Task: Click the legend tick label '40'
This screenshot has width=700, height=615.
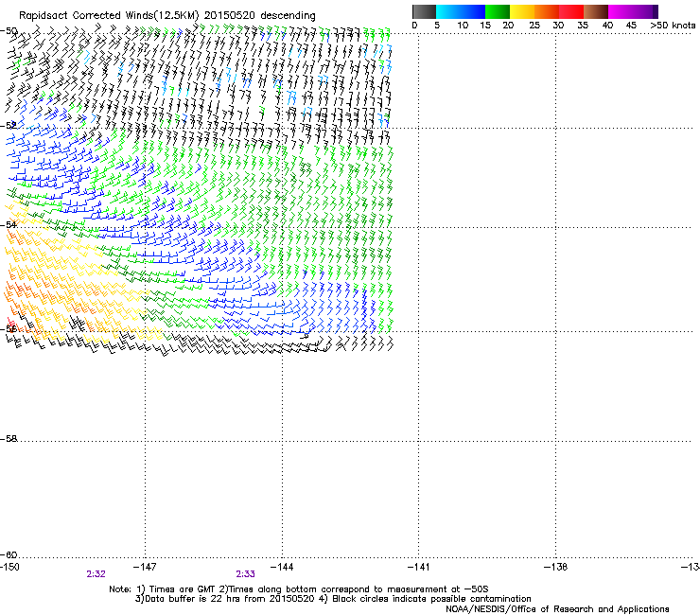Action: (x=607, y=26)
